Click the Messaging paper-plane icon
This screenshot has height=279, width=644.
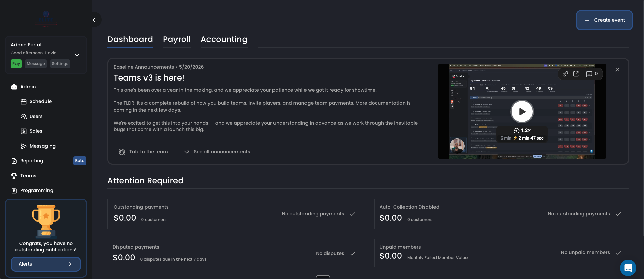[24, 146]
